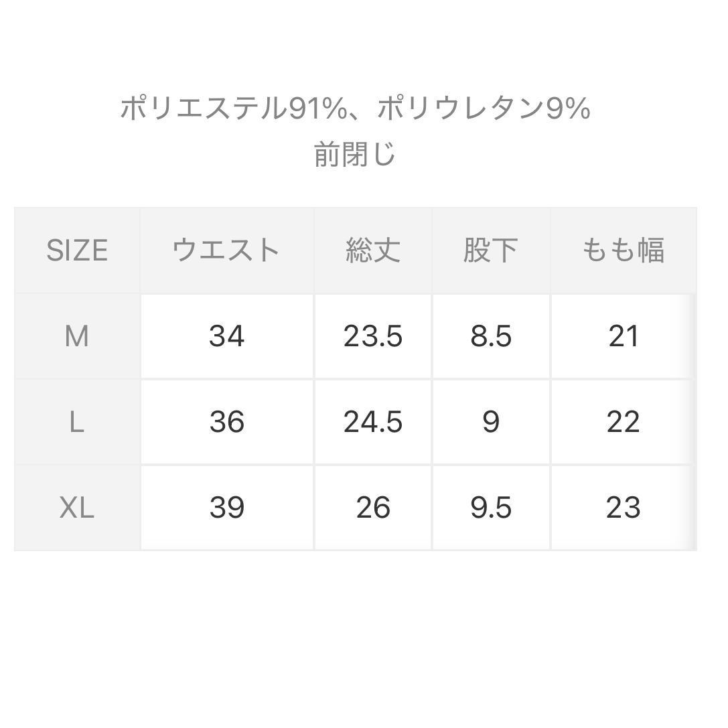Select the waist value 36 cell

(x=226, y=422)
